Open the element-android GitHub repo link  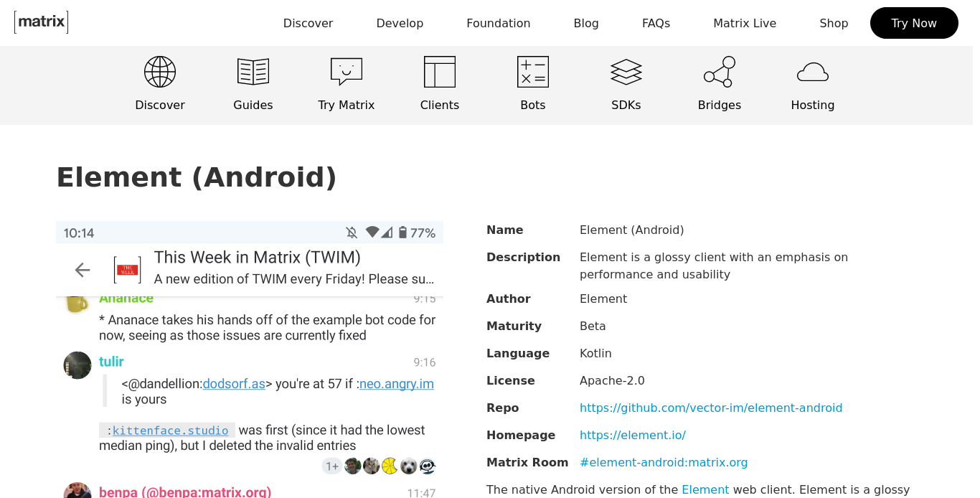click(711, 408)
